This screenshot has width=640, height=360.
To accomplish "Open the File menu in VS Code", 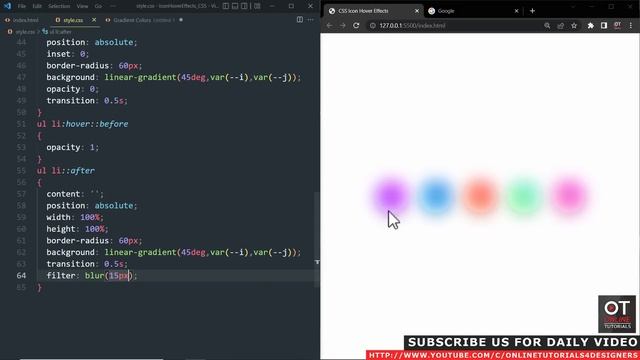I will [x=22, y=7].
